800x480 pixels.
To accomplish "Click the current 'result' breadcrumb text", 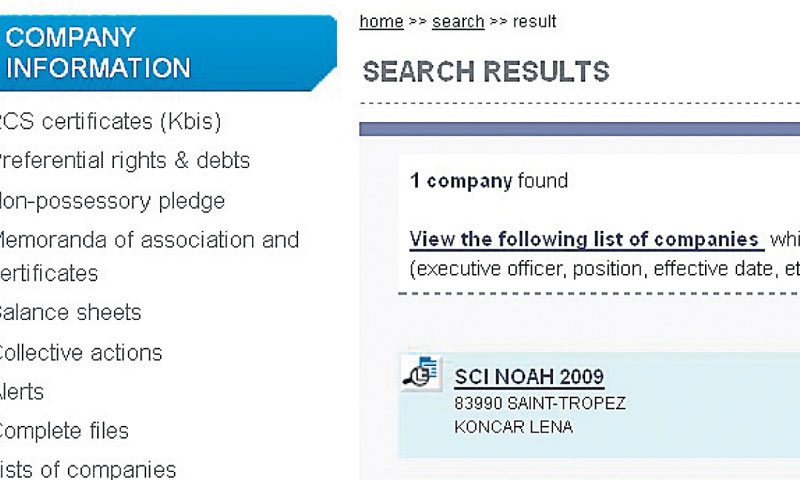I will [535, 21].
